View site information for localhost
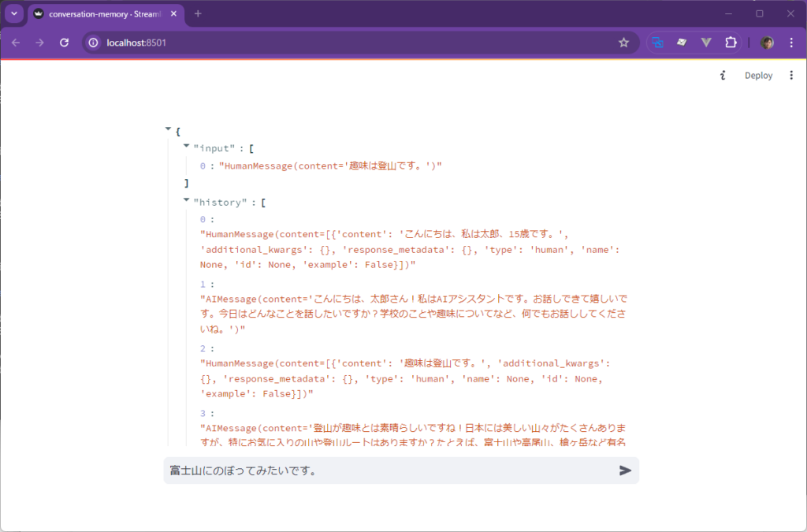The image size is (807, 532). click(93, 43)
